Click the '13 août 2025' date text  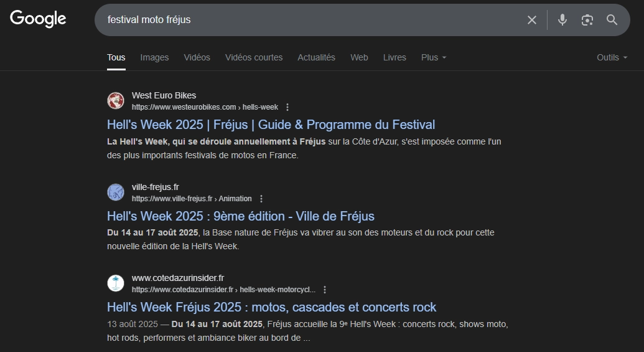[133, 324]
